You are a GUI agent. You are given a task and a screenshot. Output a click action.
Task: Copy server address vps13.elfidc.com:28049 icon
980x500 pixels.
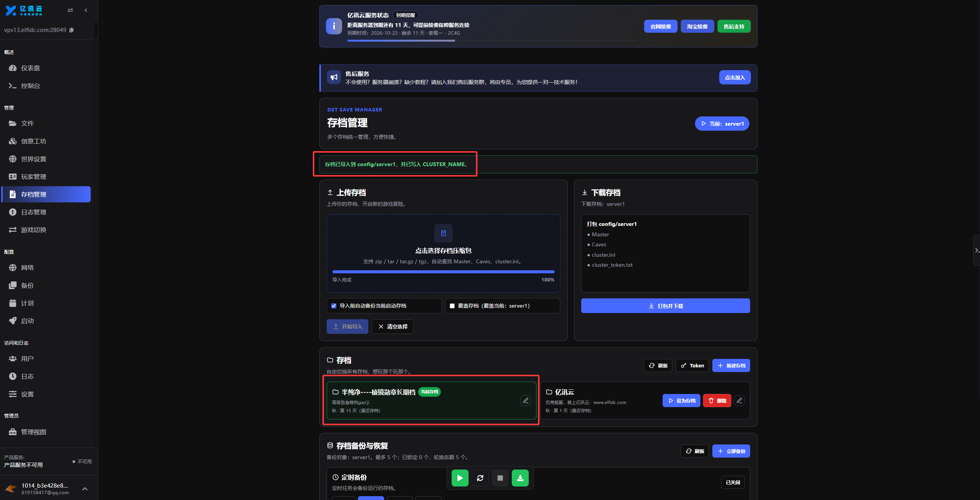pos(71,30)
